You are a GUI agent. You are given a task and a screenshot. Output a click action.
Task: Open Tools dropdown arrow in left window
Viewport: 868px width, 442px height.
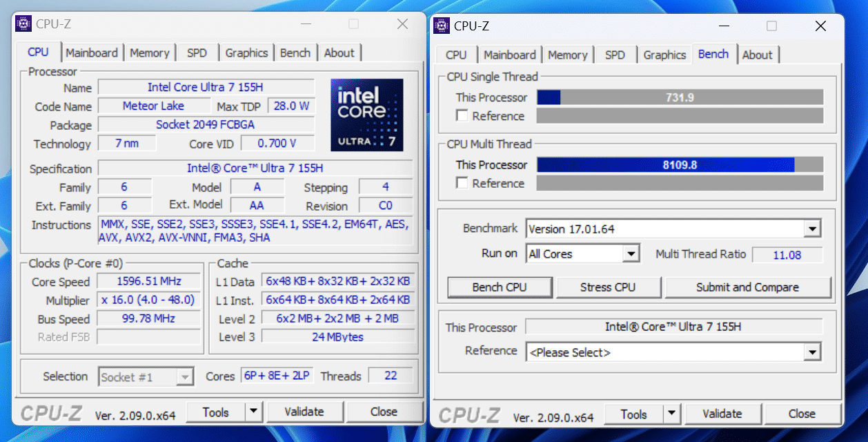(254, 412)
